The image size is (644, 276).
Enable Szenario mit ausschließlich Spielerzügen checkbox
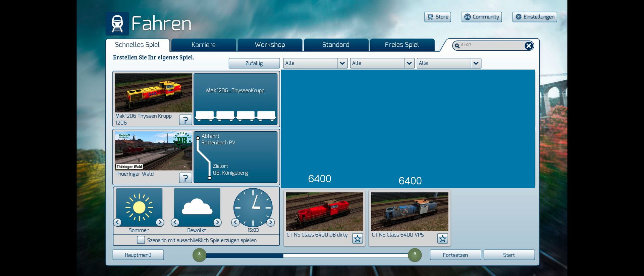pos(141,240)
